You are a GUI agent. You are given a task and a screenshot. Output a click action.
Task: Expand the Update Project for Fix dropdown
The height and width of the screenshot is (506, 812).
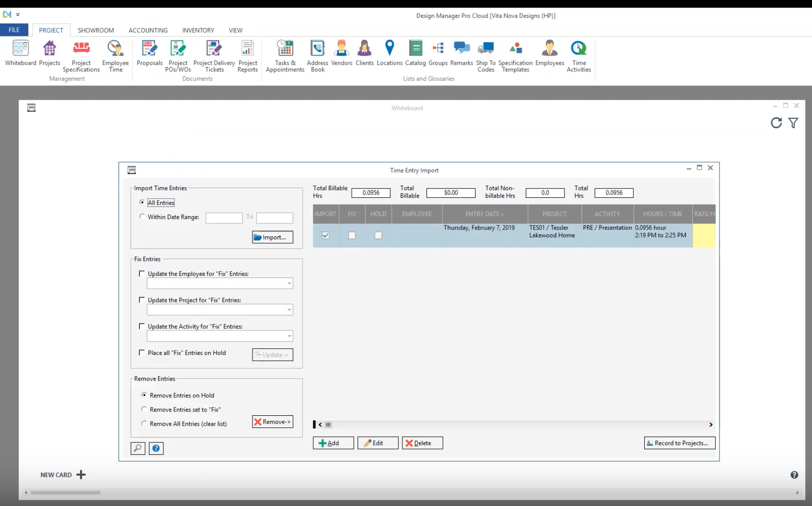[289, 310]
